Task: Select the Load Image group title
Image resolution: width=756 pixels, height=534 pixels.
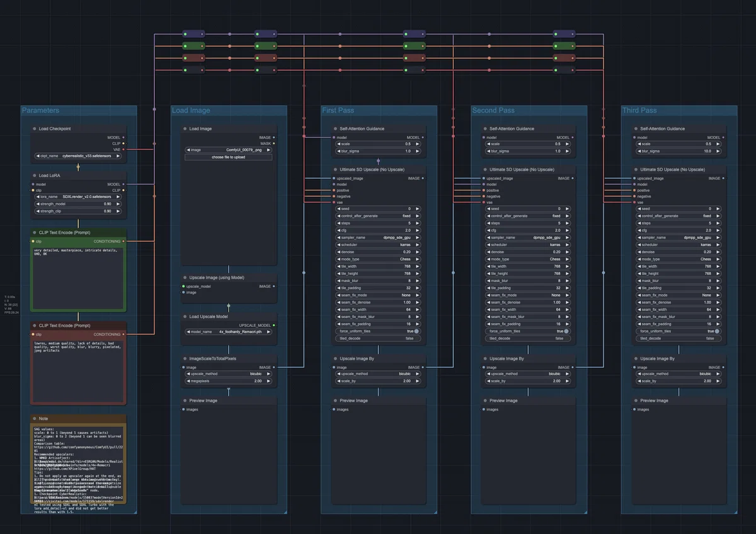Action: [x=191, y=110]
